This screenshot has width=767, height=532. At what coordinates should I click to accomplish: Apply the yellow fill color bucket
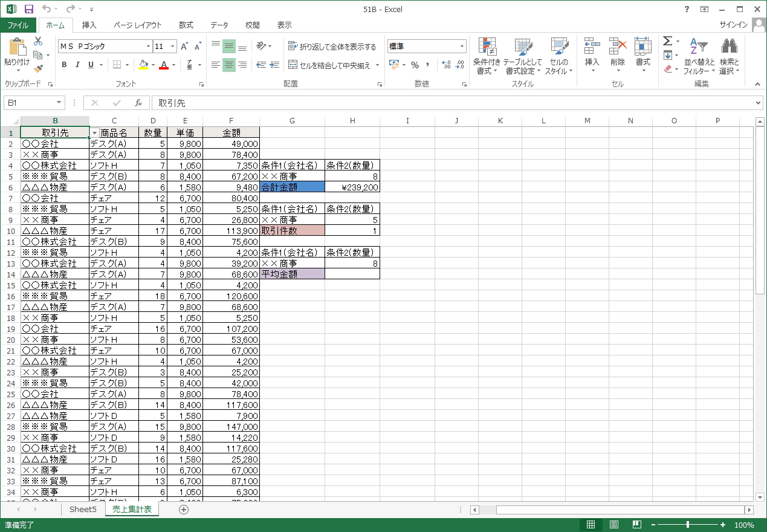coord(143,65)
